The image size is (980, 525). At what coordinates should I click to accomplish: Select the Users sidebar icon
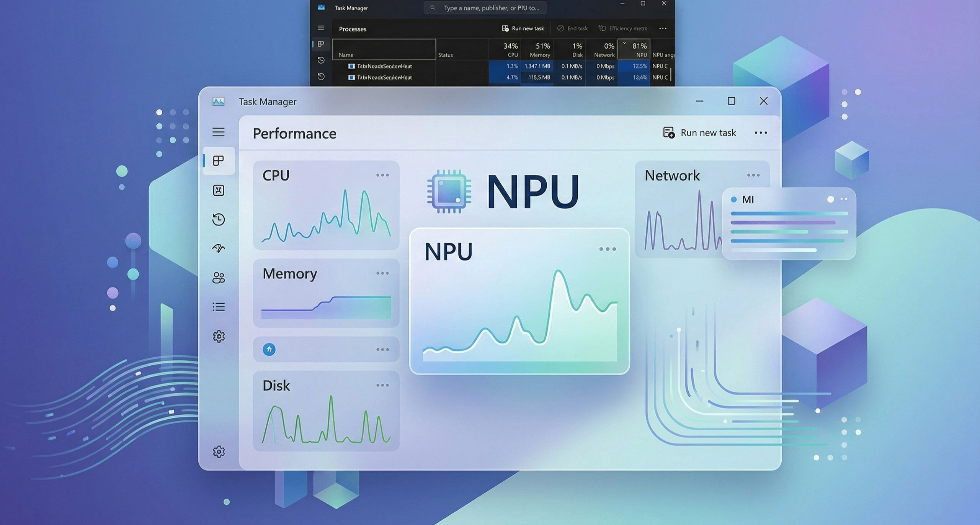219,278
